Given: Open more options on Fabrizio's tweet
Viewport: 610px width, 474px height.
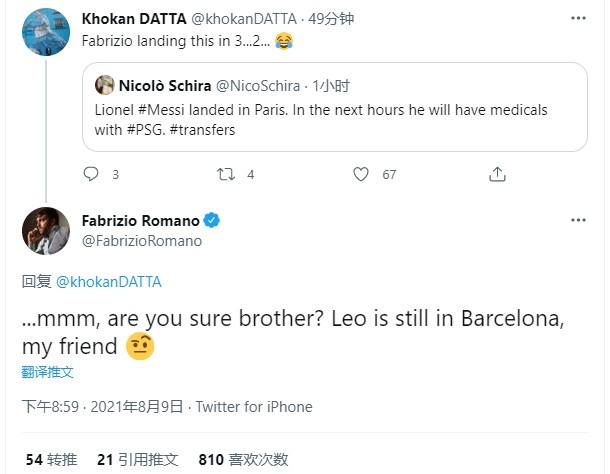Looking at the screenshot, I should pyautogui.click(x=578, y=220).
